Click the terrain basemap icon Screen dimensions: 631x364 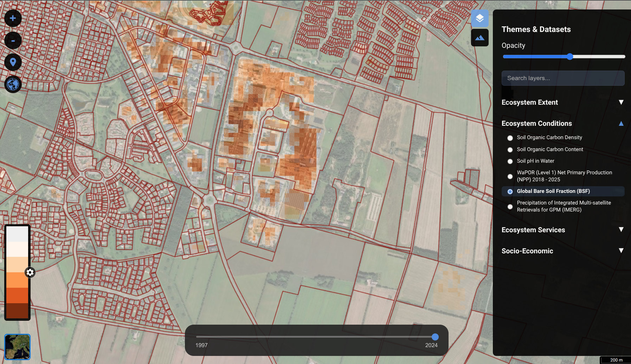coord(479,38)
